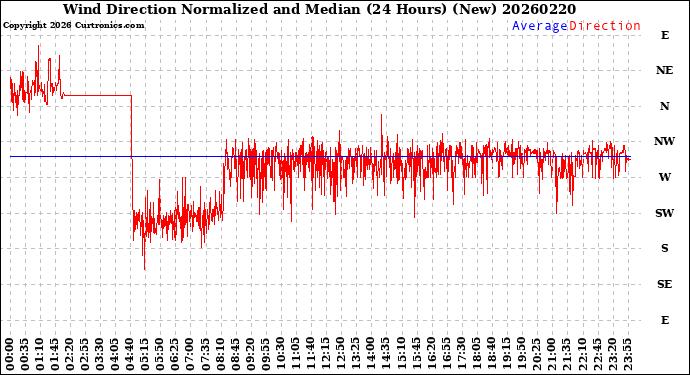The width and height of the screenshot is (690, 375).
Task: Click the 01:10 time axis label
Action: pos(40,355)
